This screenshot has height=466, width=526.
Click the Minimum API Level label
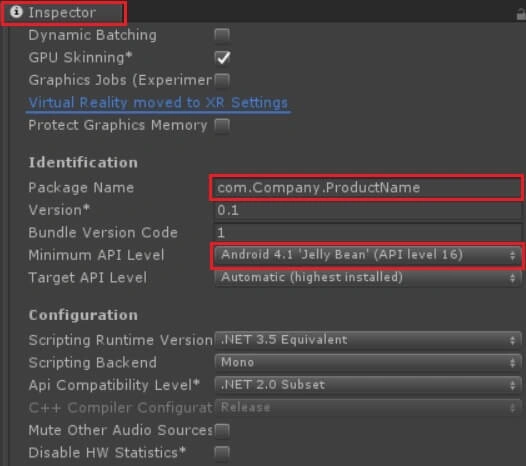tap(96, 255)
